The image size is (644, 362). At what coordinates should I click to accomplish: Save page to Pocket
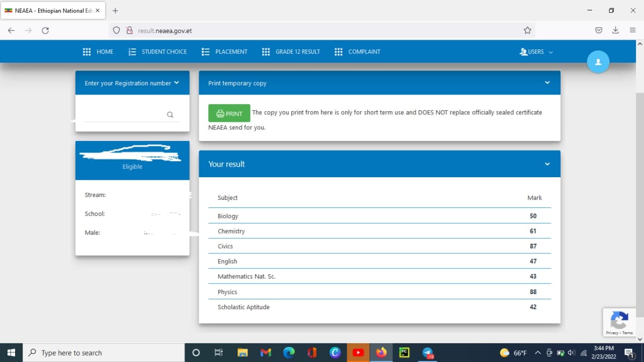tap(599, 30)
